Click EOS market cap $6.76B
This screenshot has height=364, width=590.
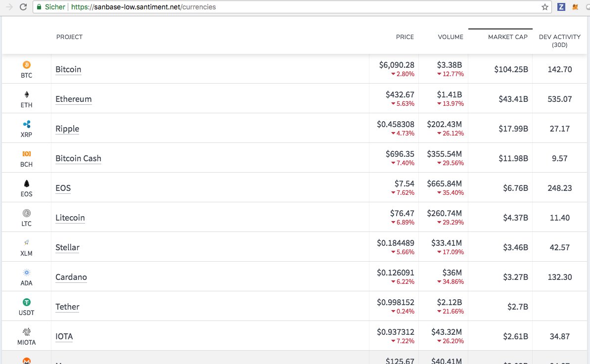pos(515,188)
